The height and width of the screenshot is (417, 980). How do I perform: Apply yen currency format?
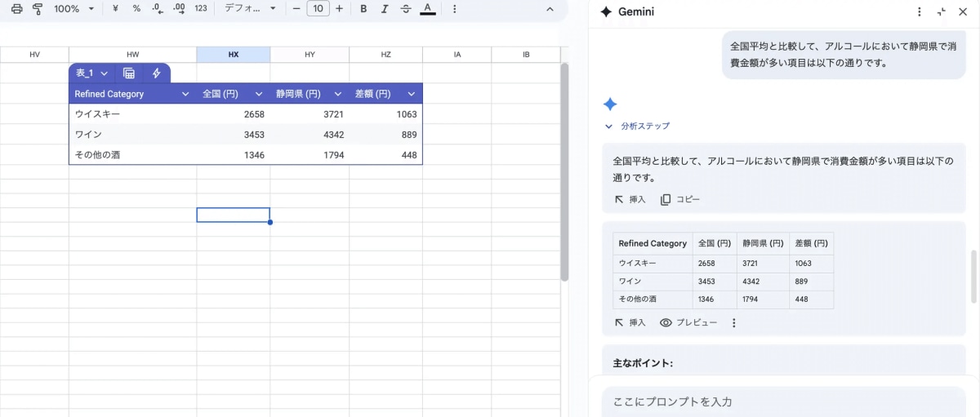[x=115, y=9]
